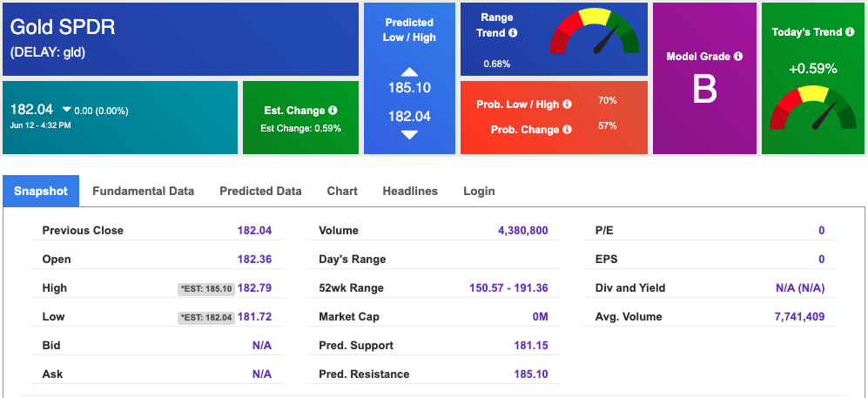
Task: Open the Chart tab
Action: (342, 191)
